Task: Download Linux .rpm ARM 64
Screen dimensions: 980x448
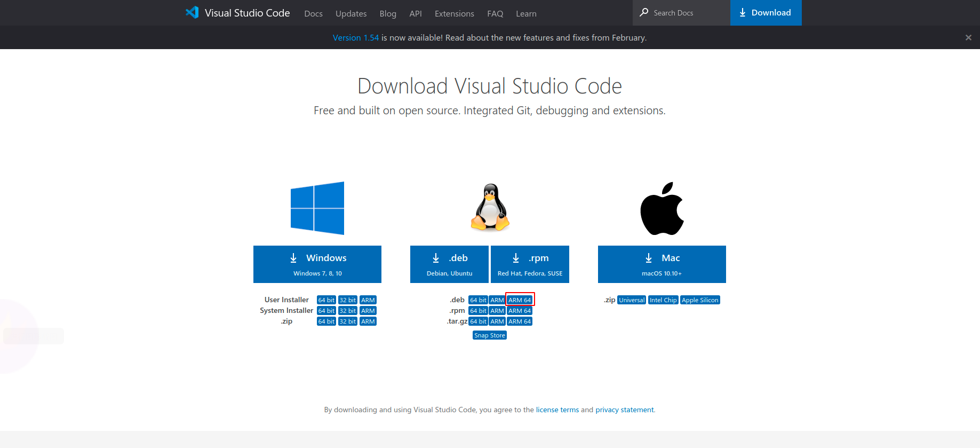Action: coord(520,311)
